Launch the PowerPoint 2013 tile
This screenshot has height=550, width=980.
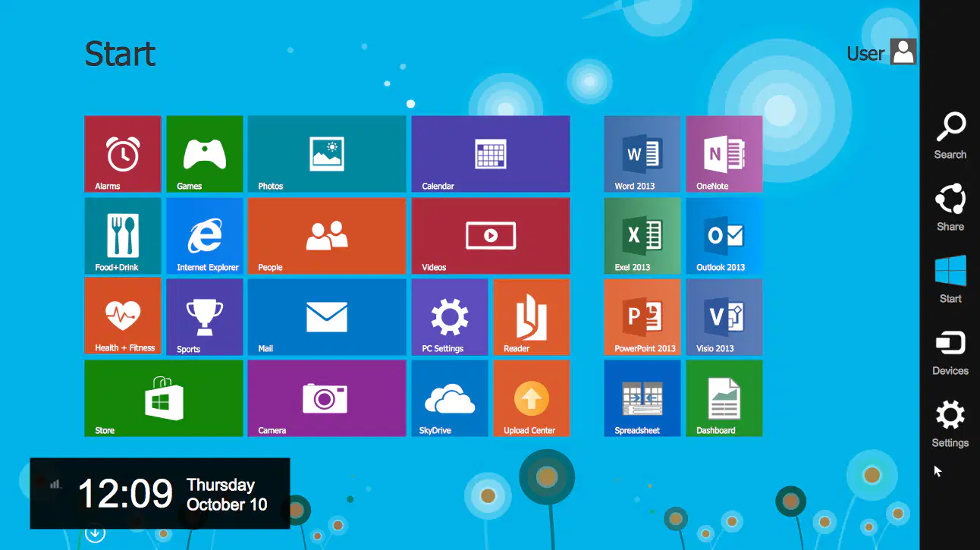642,316
